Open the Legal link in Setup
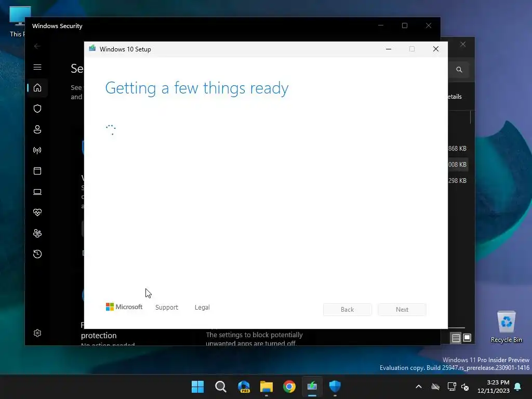The width and height of the screenshot is (532, 399). click(x=202, y=308)
